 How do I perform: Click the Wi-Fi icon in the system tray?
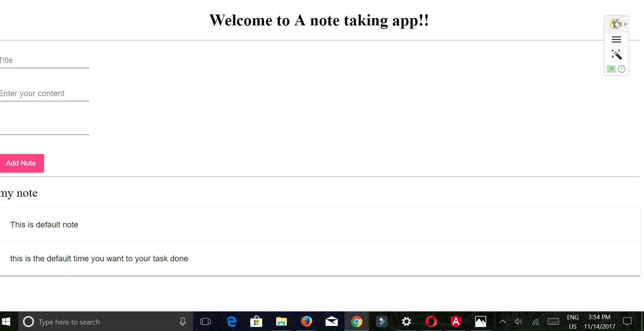click(x=536, y=322)
